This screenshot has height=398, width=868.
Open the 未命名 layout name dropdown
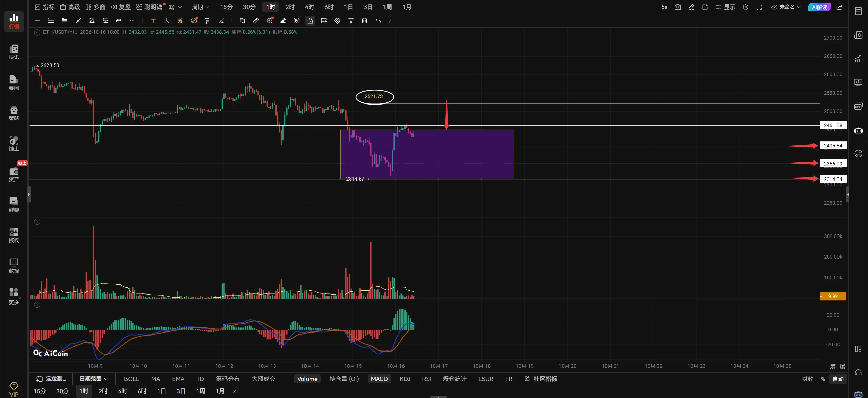point(786,7)
